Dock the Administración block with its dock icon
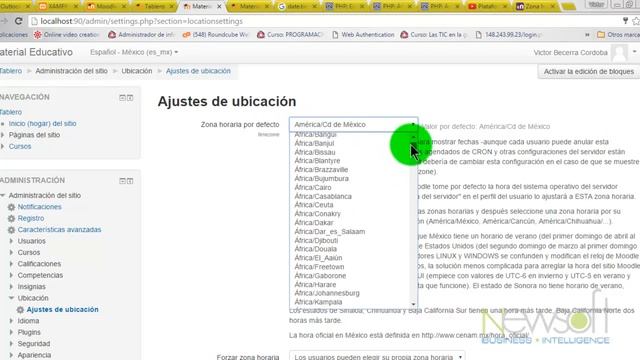 point(130,181)
